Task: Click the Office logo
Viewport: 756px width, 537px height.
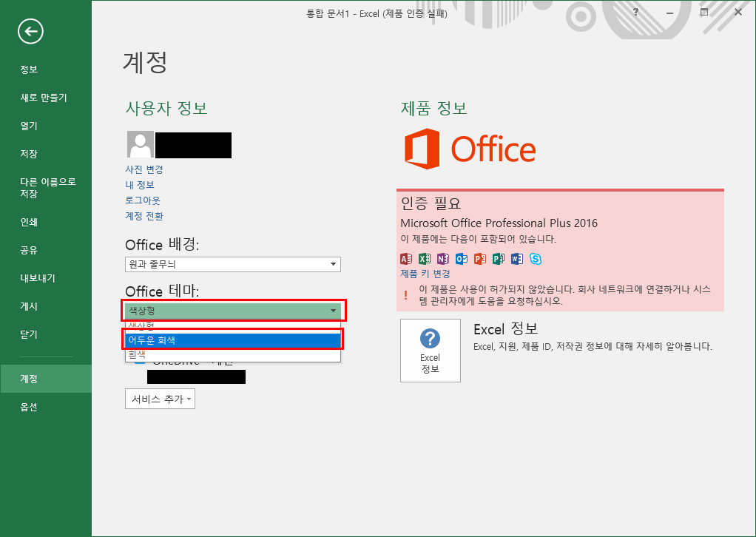Action: [x=470, y=149]
